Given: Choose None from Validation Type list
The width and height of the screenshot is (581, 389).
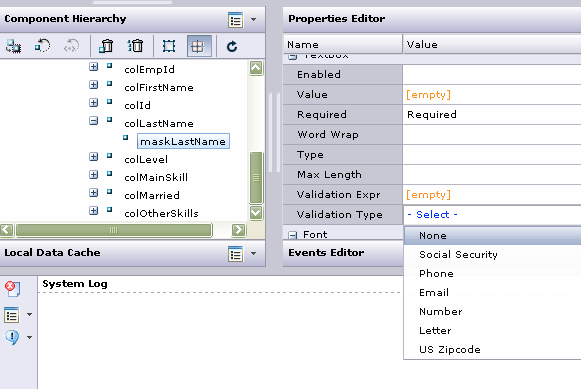Looking at the screenshot, I should [492, 236].
